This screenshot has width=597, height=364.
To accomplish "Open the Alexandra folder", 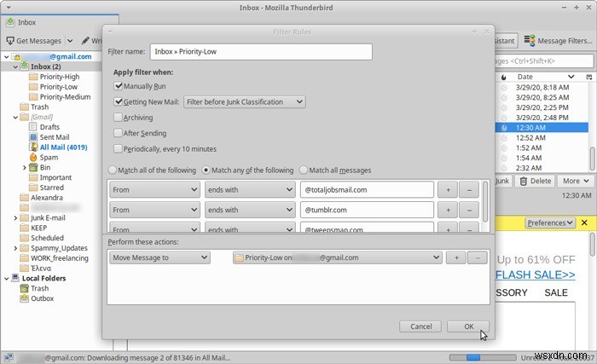I will pyautogui.click(x=46, y=197).
